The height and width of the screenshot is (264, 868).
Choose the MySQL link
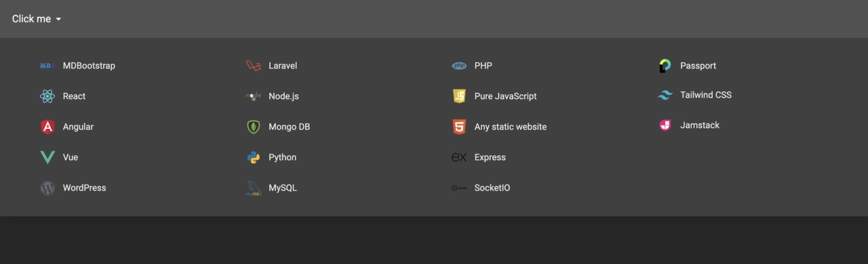point(283,188)
